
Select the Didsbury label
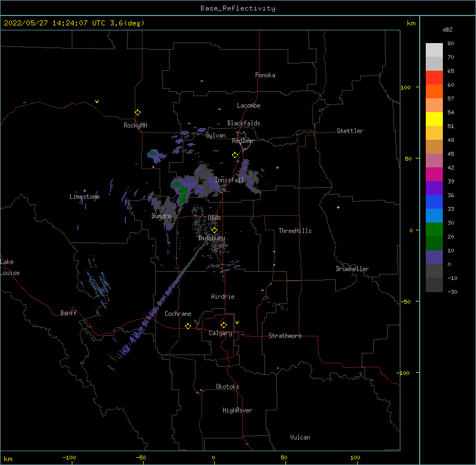pos(211,238)
